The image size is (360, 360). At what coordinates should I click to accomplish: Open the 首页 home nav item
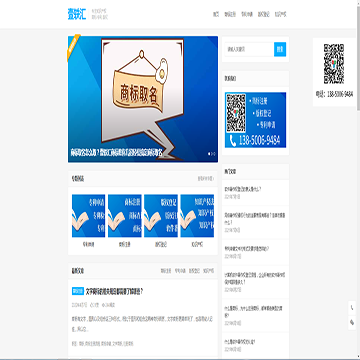216,14
